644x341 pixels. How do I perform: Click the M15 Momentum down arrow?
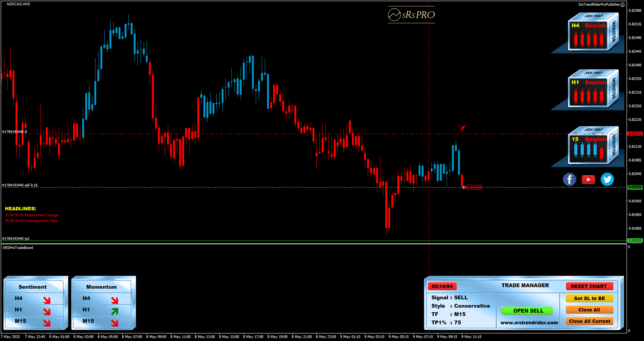[114, 323]
